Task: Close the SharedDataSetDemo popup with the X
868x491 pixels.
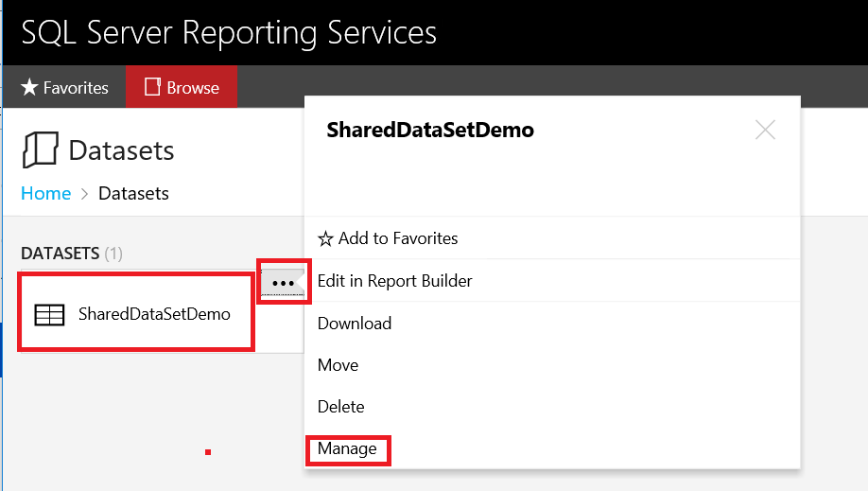Action: click(765, 131)
